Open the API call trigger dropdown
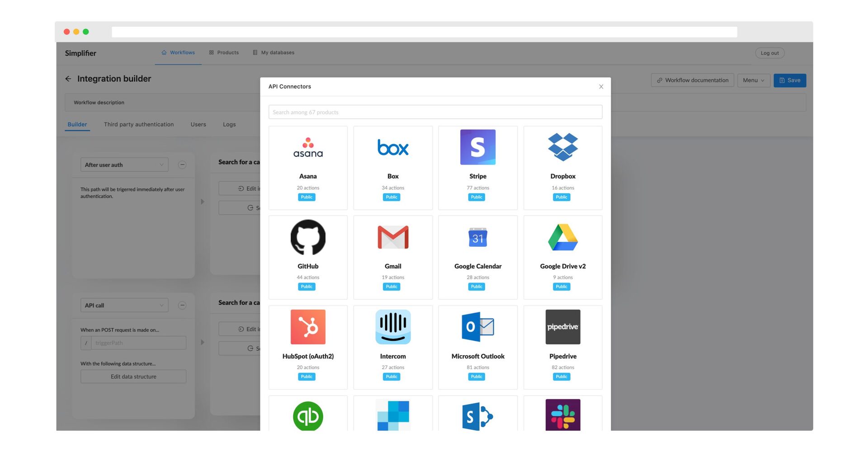 (124, 305)
